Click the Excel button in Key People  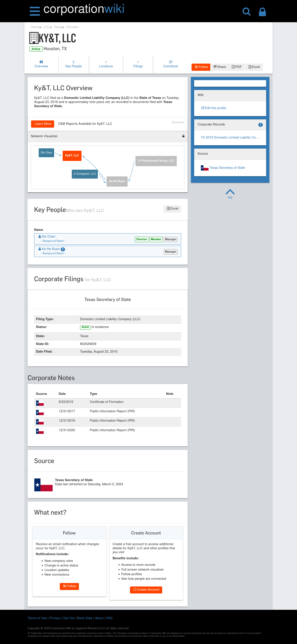pos(172,209)
